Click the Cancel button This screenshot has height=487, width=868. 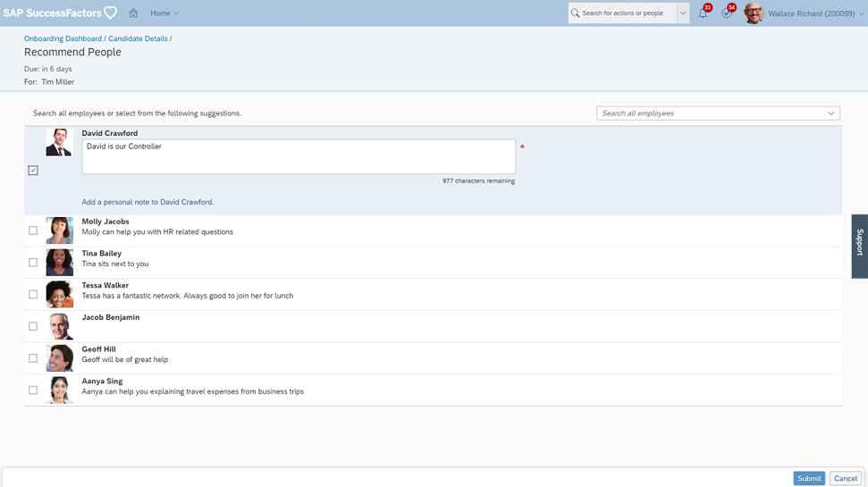[845, 478]
